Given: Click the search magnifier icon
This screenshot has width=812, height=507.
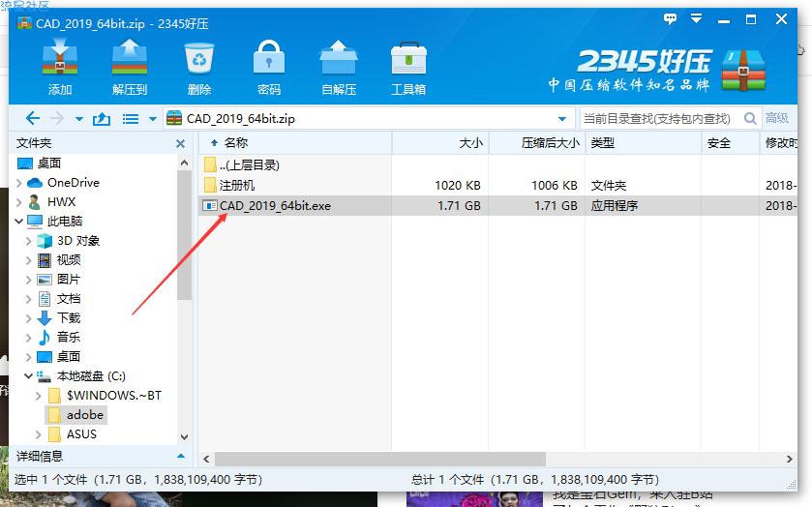Looking at the screenshot, I should [x=750, y=119].
